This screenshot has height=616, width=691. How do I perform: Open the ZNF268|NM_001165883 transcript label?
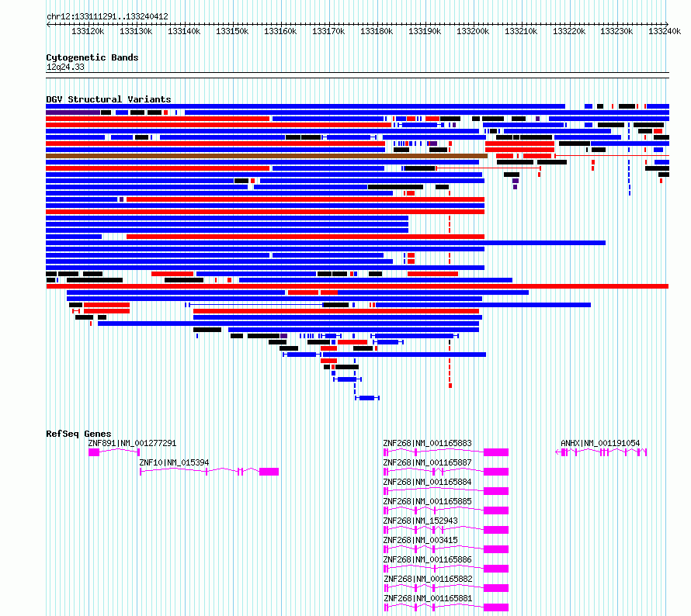tap(428, 443)
